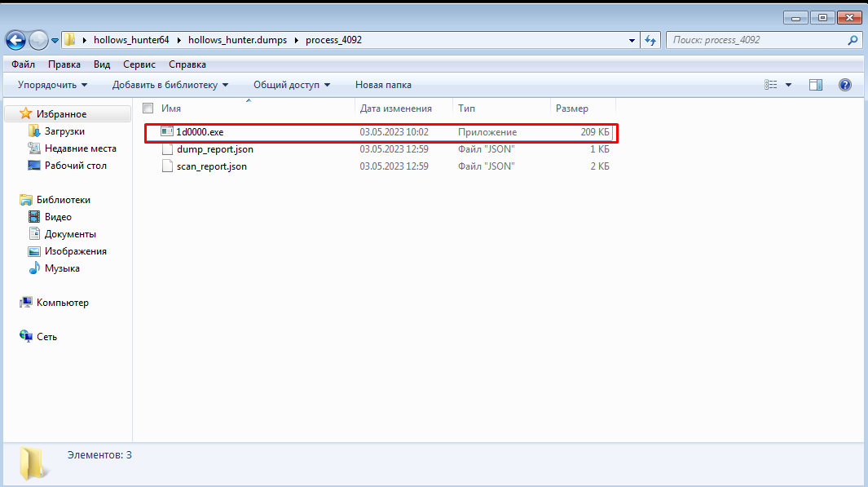Open Загрузки in the sidebar

(64, 131)
